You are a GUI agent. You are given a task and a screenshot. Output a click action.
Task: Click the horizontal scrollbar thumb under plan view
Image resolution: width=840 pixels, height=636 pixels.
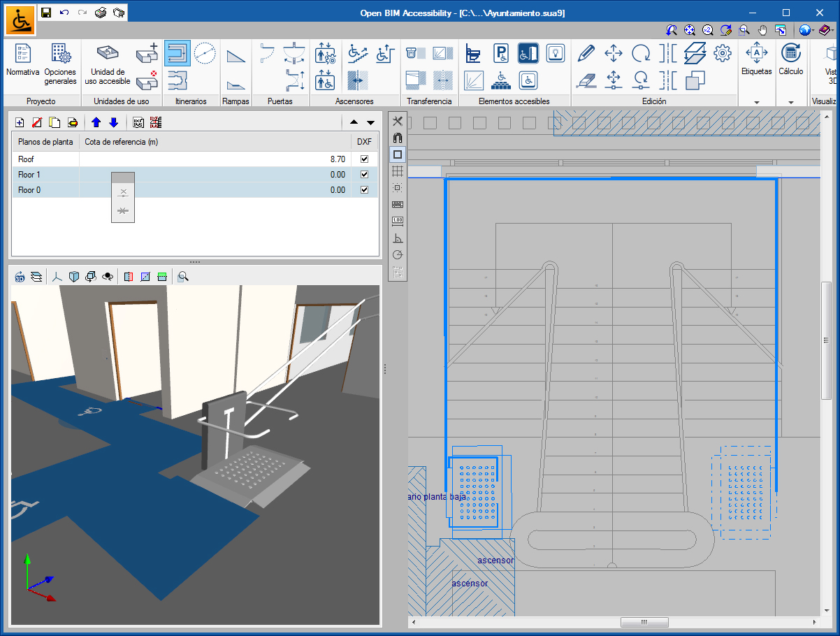point(644,622)
